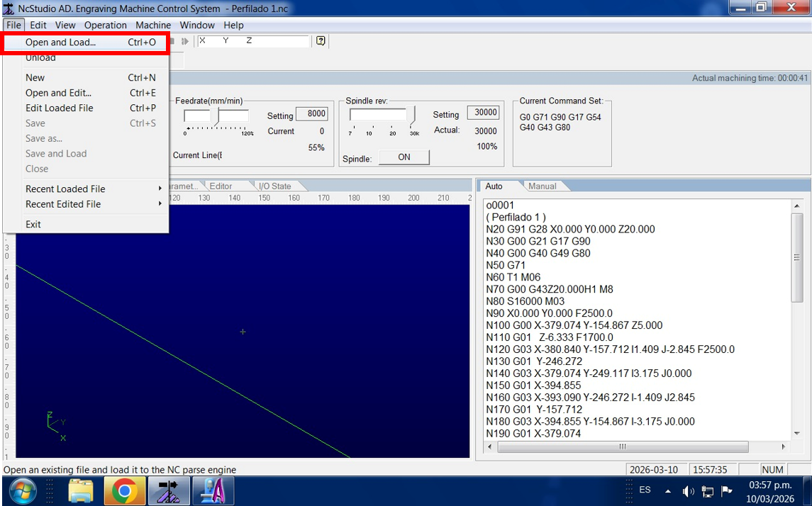Click the Feedrate override slider handle
The width and height of the screenshot is (812, 506).
[218, 116]
